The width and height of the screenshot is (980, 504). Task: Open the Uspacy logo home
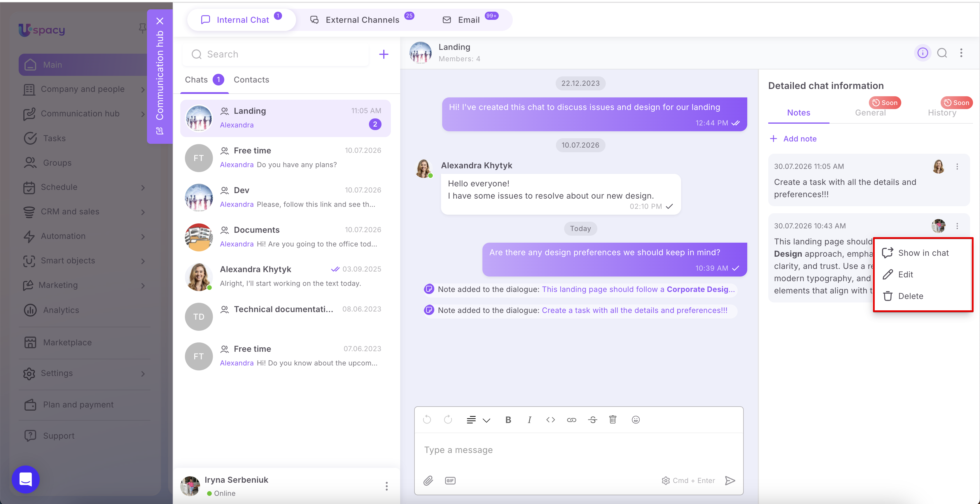coord(42,30)
